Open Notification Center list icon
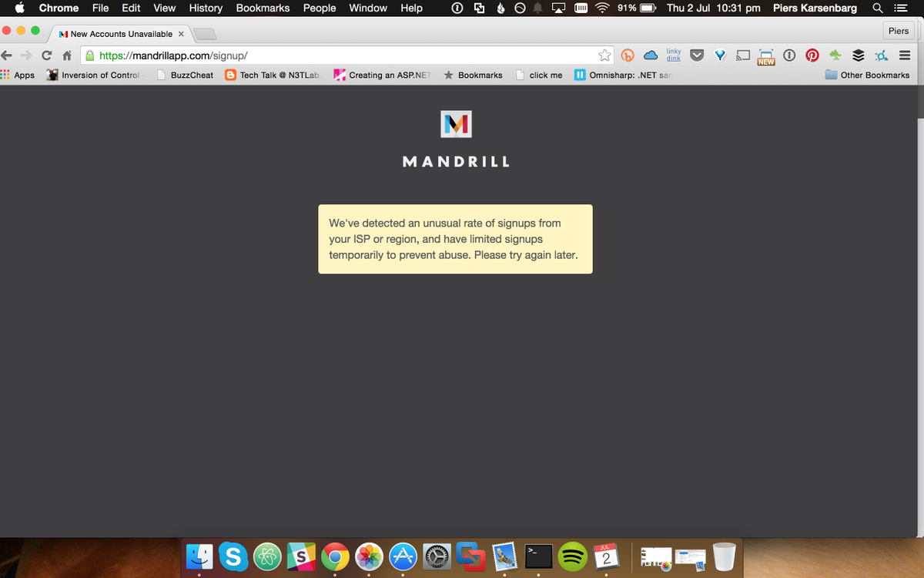Screen dimensions: 924x578 point(899,8)
